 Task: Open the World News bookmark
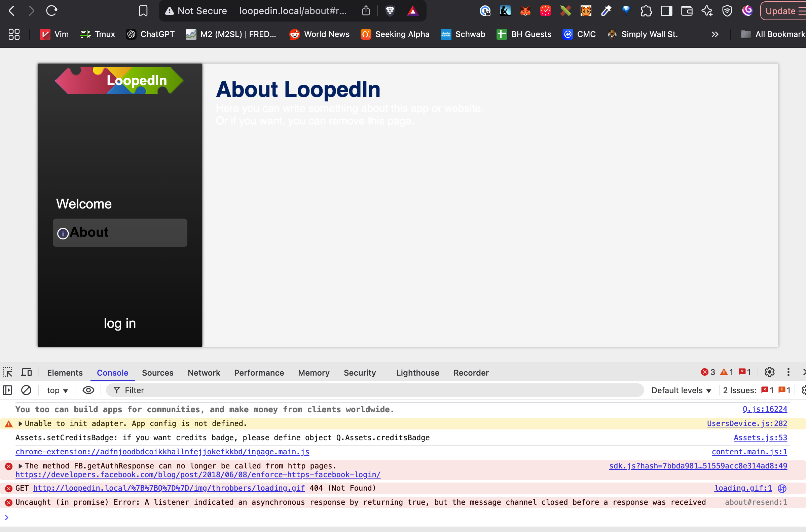coord(319,34)
